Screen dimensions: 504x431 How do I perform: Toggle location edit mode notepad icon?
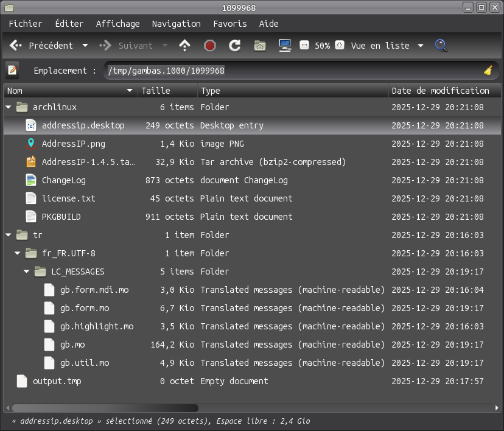[12, 71]
